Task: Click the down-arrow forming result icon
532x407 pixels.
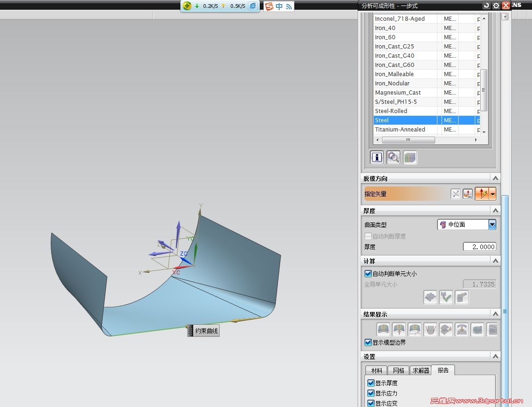Action: (462, 329)
